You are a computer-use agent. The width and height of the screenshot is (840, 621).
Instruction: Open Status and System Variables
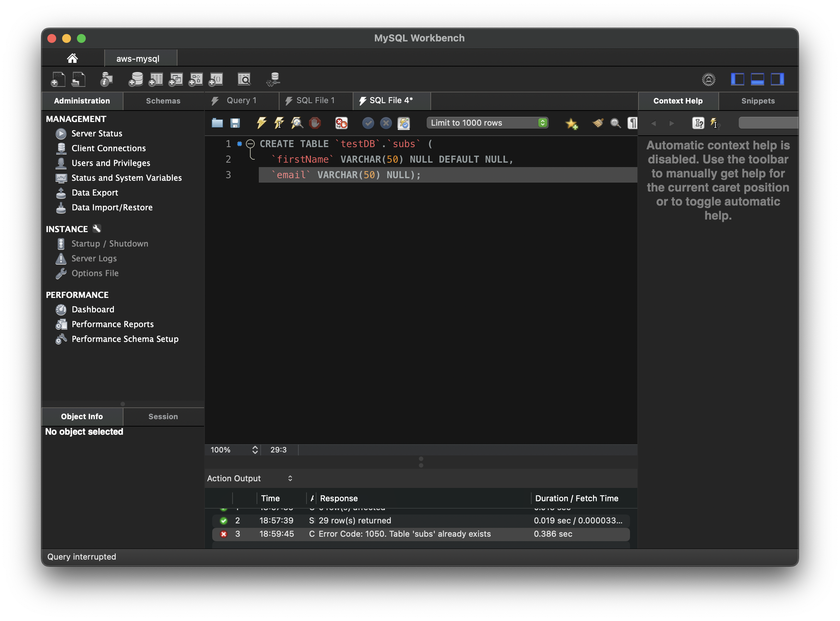(x=126, y=178)
